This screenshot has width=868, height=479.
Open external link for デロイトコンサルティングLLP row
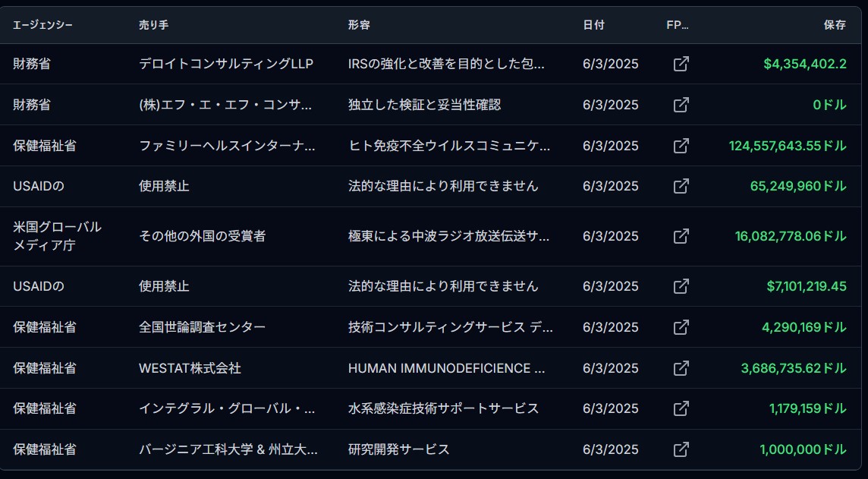[681, 64]
